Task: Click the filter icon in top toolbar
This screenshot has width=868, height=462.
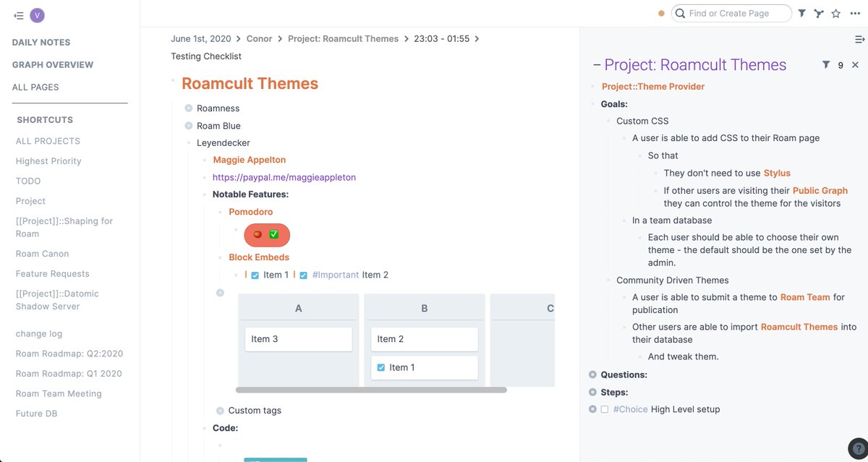Action: (802, 13)
